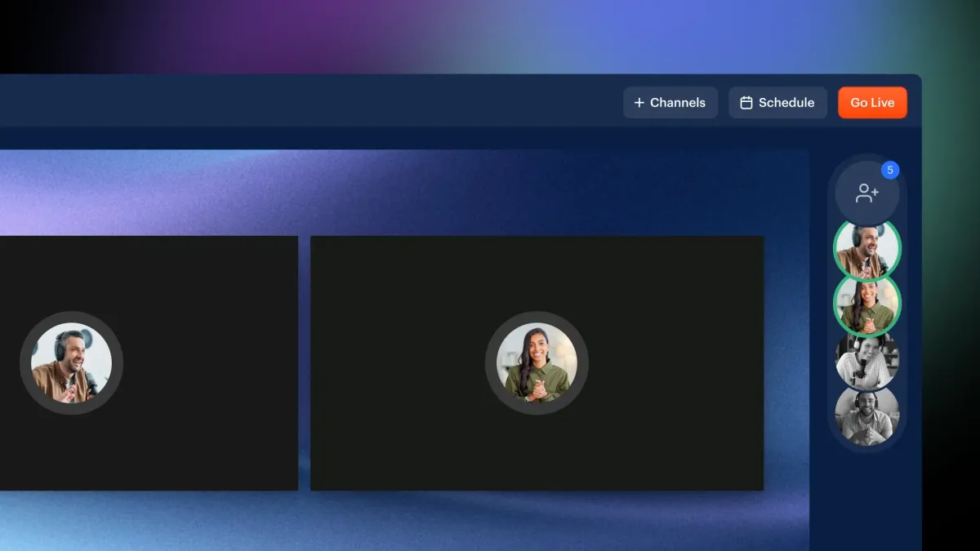Click the male speaker's avatar in the left tile

click(x=72, y=362)
